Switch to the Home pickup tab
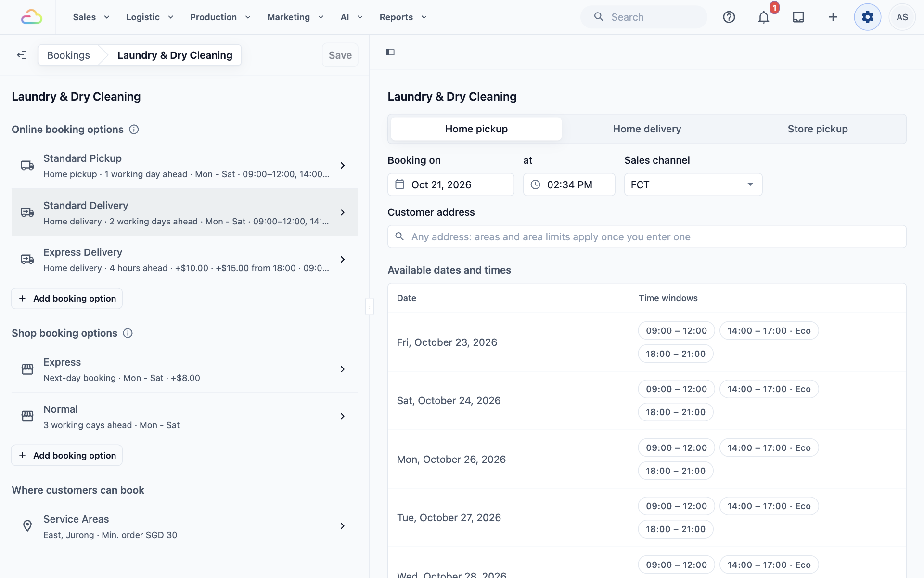 476,129
